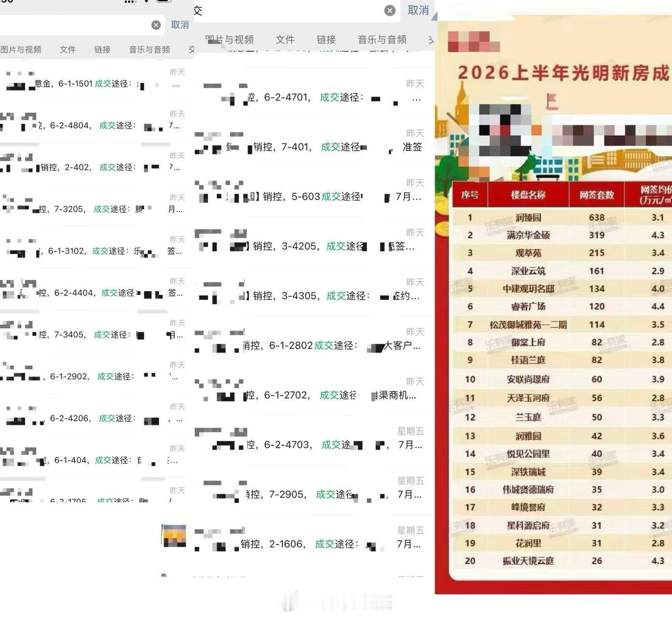Select the 安联尚璟府 row name
Image resolution: width=672 pixels, height=618 pixels.
click(x=528, y=379)
